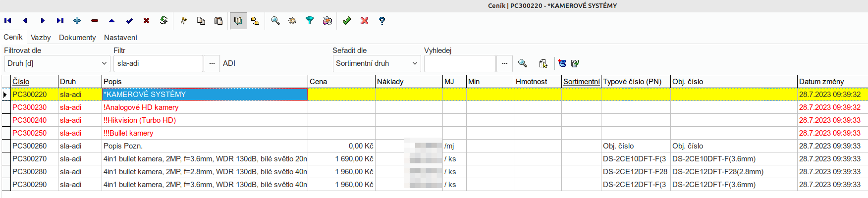
Task: Add a new record with plus icon
Action: [x=77, y=21]
